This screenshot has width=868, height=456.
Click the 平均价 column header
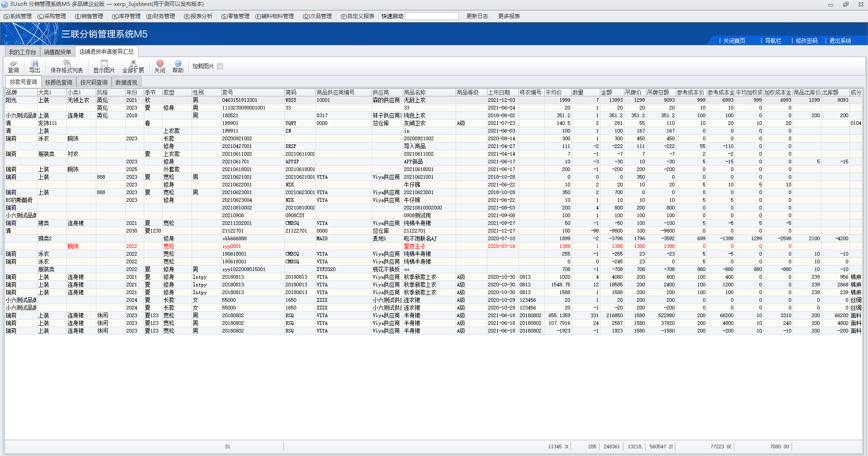[x=558, y=92]
